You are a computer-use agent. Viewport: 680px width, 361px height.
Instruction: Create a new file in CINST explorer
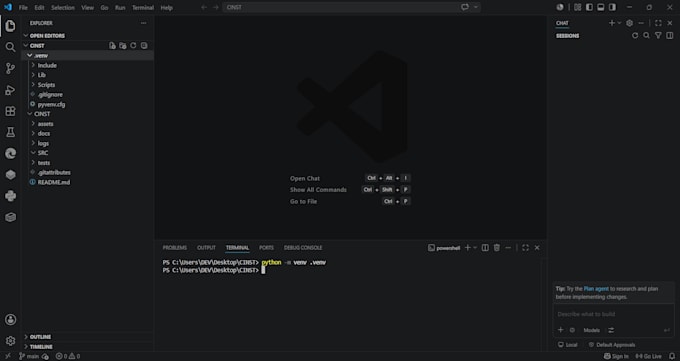pyautogui.click(x=112, y=46)
